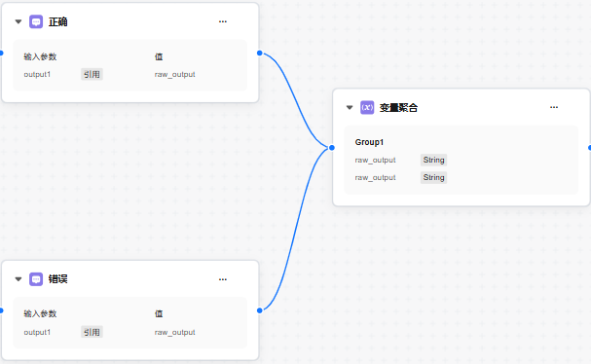Click 输入参数 header in 正确 node
The image size is (591, 364).
coord(40,56)
